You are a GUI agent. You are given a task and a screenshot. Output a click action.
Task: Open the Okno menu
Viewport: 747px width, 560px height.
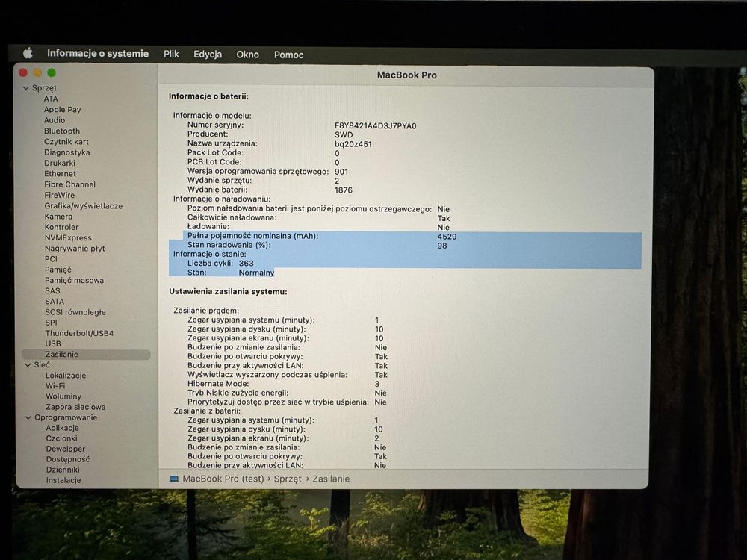[248, 55]
